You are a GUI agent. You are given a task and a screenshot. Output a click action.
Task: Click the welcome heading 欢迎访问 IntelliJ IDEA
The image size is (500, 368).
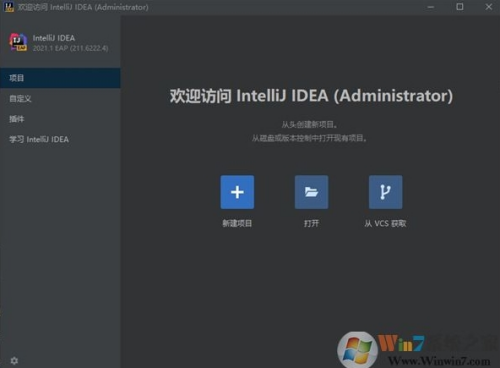pyautogui.click(x=311, y=96)
